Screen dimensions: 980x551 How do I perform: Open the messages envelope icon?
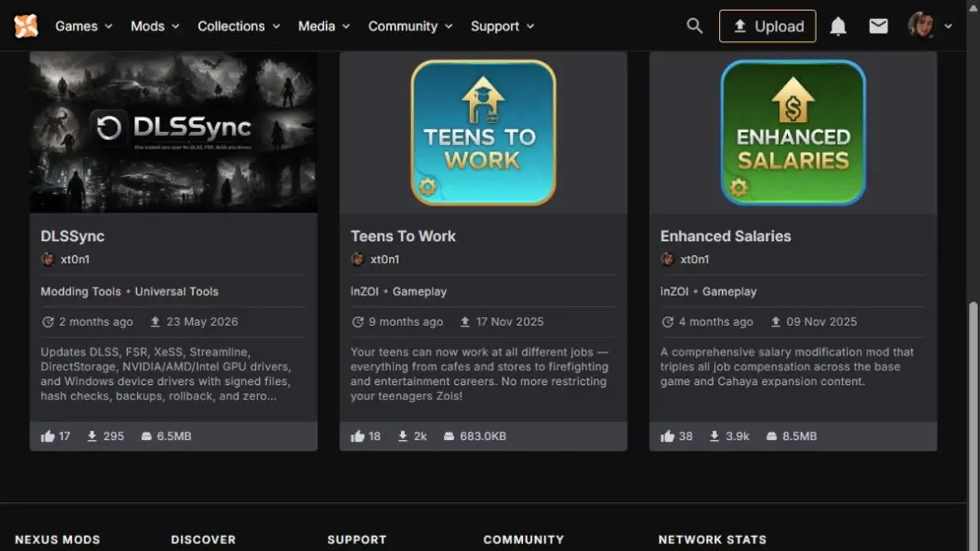878,26
